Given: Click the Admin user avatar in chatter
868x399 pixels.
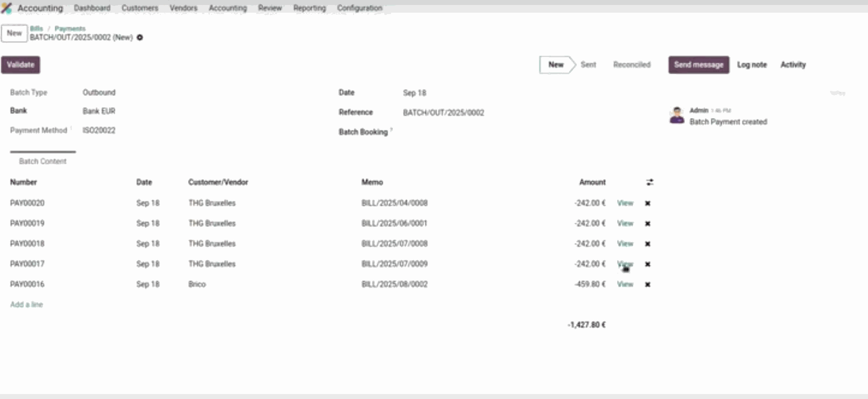Looking at the screenshot, I should 676,115.
